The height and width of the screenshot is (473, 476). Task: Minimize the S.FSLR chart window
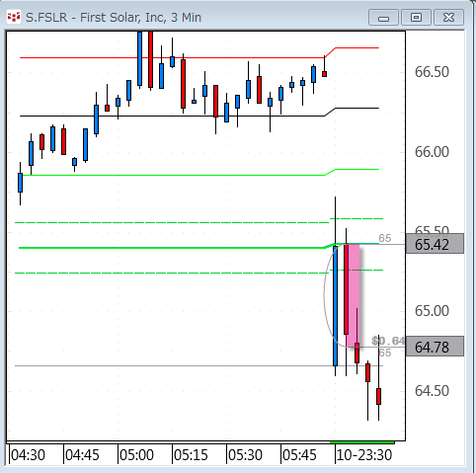(x=383, y=18)
